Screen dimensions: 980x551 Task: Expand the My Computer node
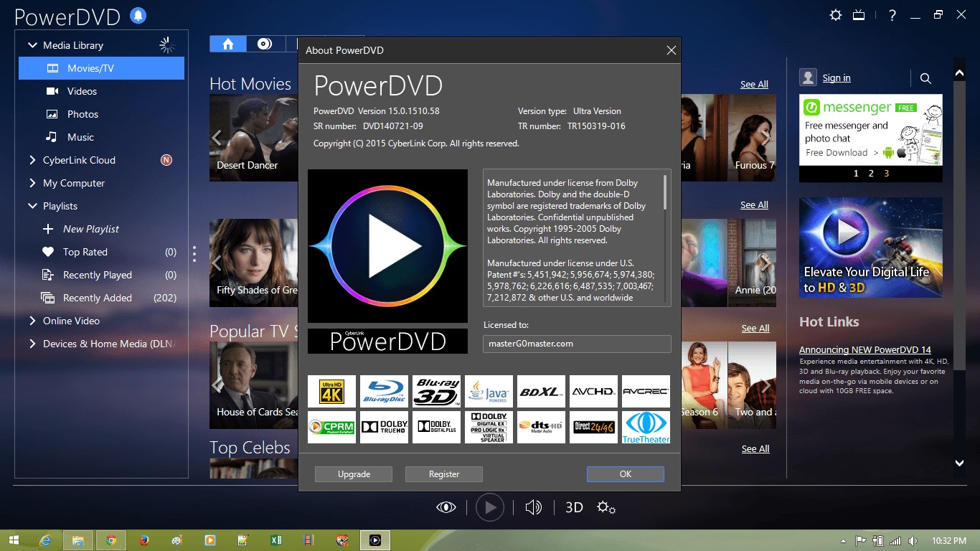[x=32, y=183]
